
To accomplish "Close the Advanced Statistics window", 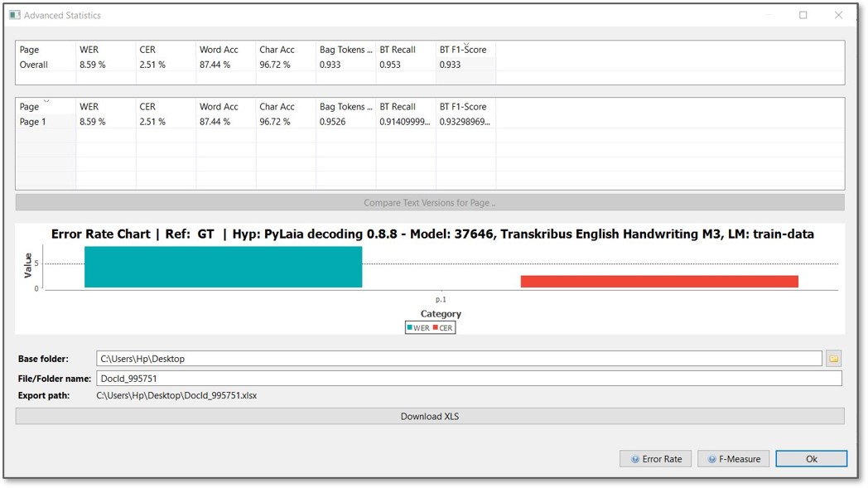I will [838, 15].
